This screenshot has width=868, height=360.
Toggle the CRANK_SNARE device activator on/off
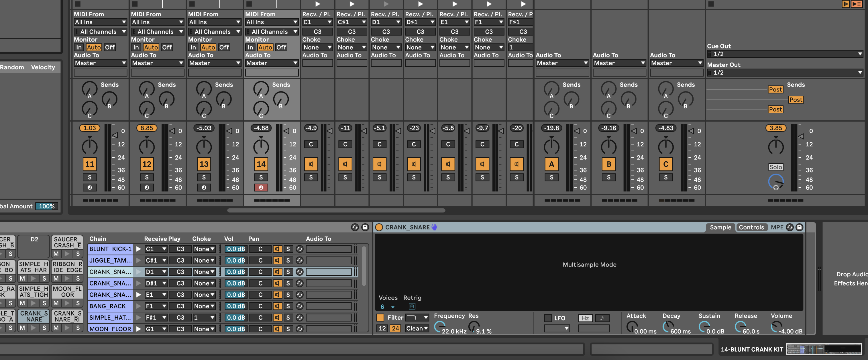click(x=379, y=227)
